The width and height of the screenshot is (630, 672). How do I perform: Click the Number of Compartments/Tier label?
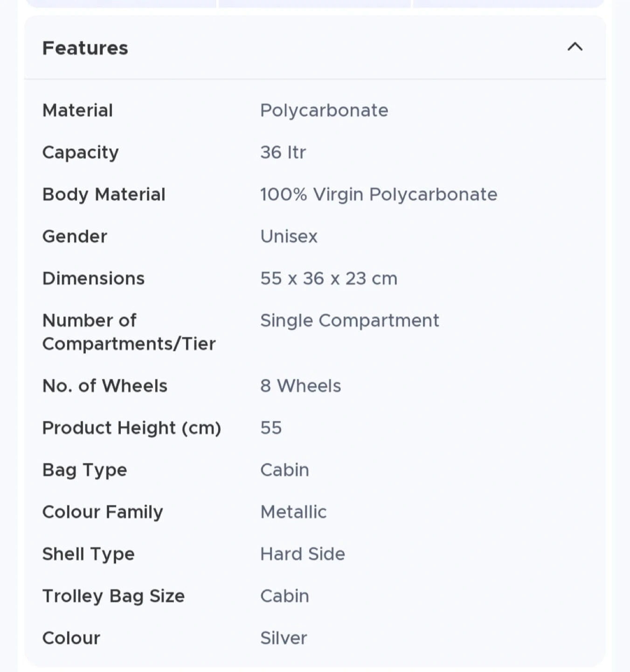pos(129,332)
